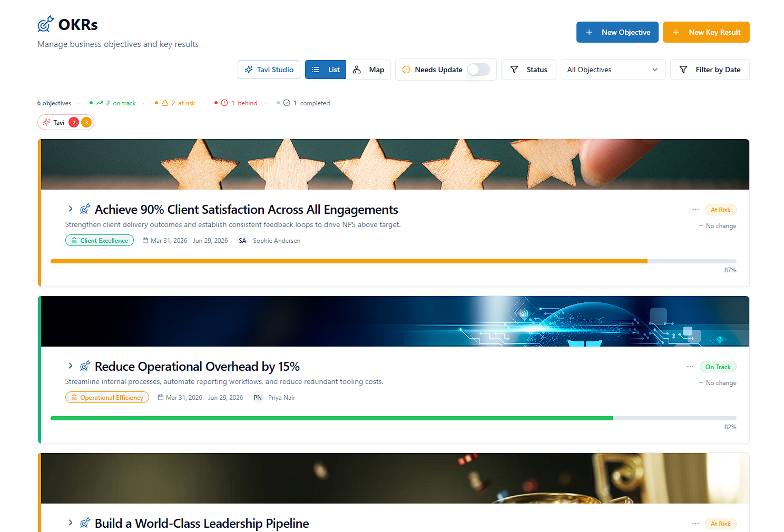
Task: Click the funnel icon in Status button
Action: (x=514, y=70)
